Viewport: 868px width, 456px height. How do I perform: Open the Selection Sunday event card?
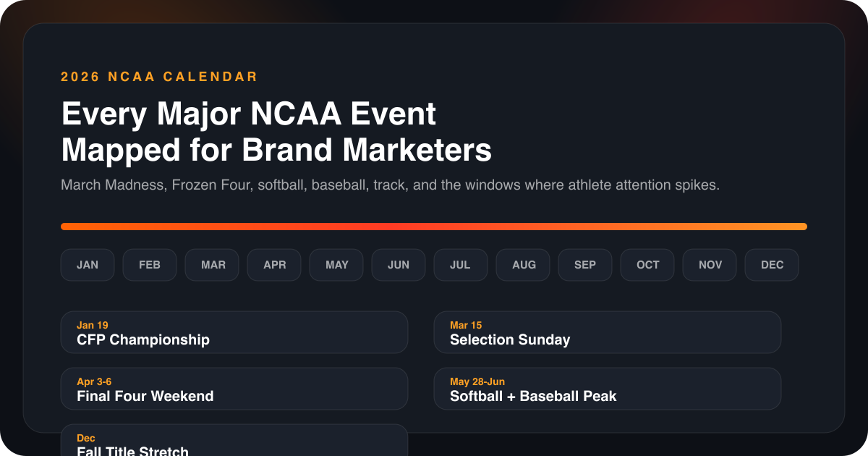tap(607, 333)
